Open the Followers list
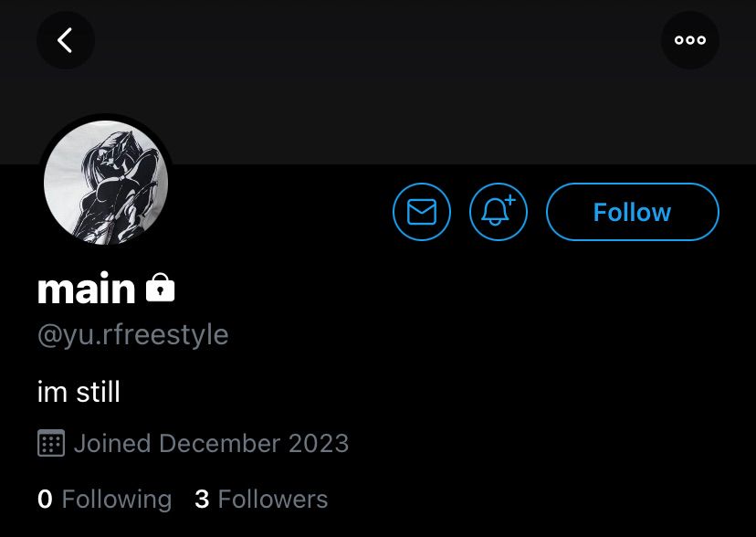The height and width of the screenshot is (537, 756). (x=261, y=500)
